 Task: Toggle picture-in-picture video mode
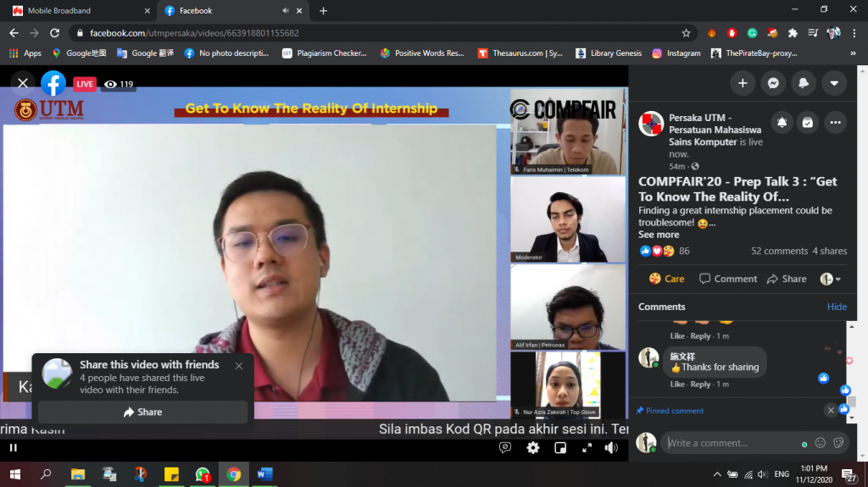[x=560, y=448]
